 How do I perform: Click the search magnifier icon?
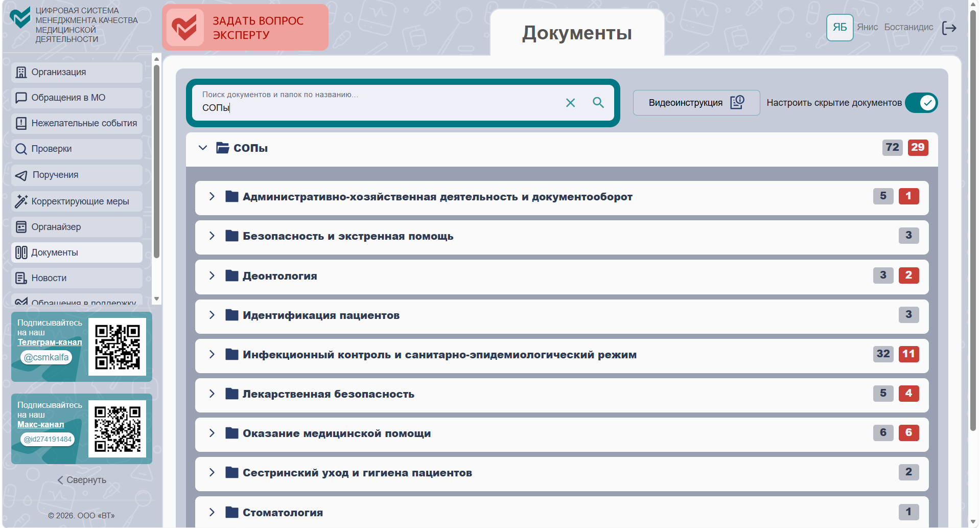tap(598, 103)
